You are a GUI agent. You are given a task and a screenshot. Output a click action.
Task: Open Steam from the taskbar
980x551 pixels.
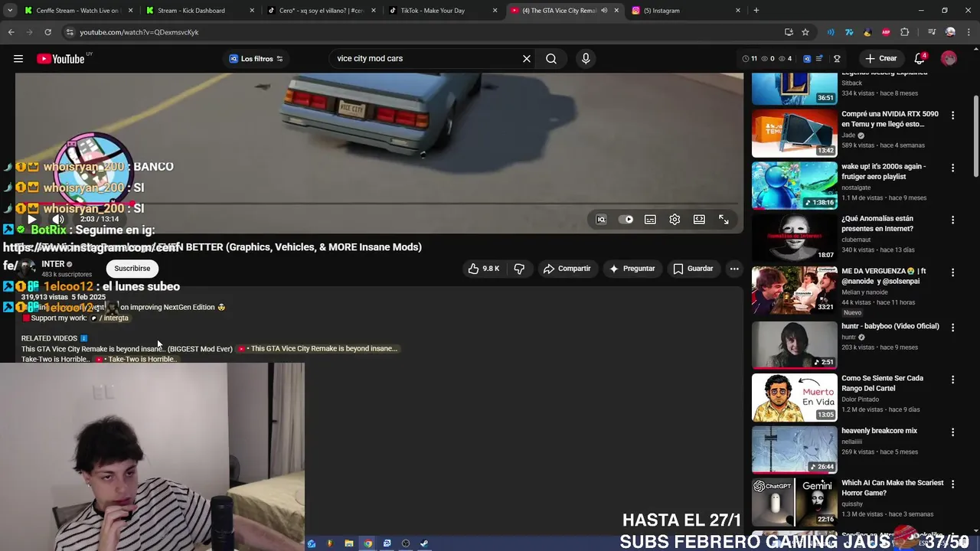coord(424,543)
